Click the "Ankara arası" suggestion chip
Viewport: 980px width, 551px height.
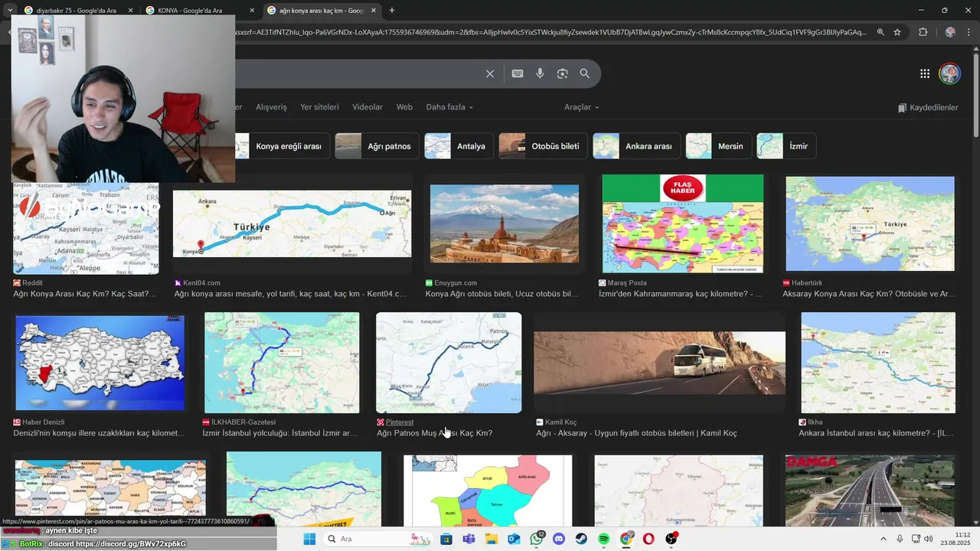pos(636,146)
